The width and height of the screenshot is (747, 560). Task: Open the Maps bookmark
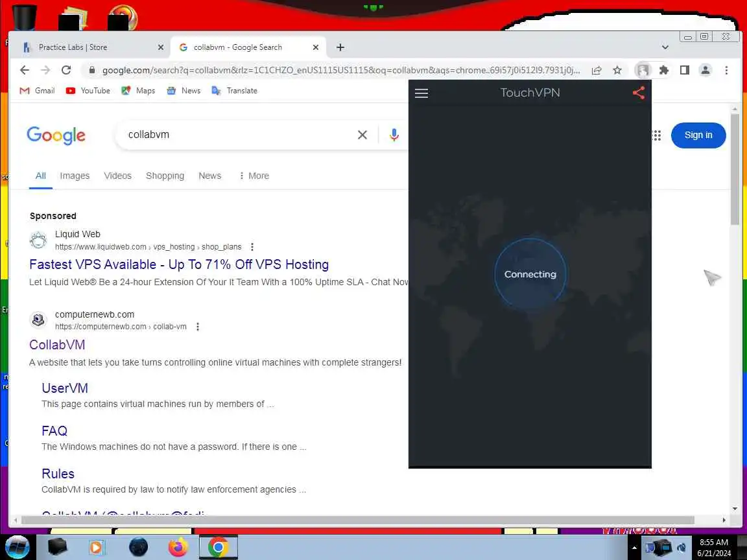(x=138, y=91)
